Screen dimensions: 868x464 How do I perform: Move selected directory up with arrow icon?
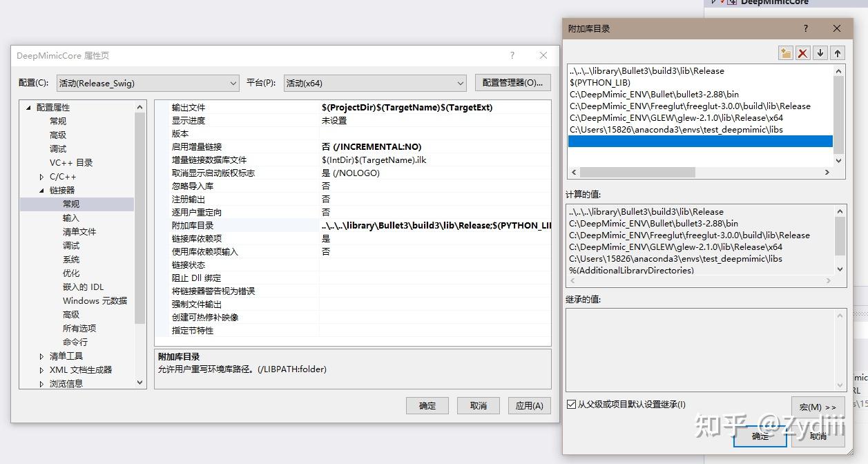[x=836, y=52]
